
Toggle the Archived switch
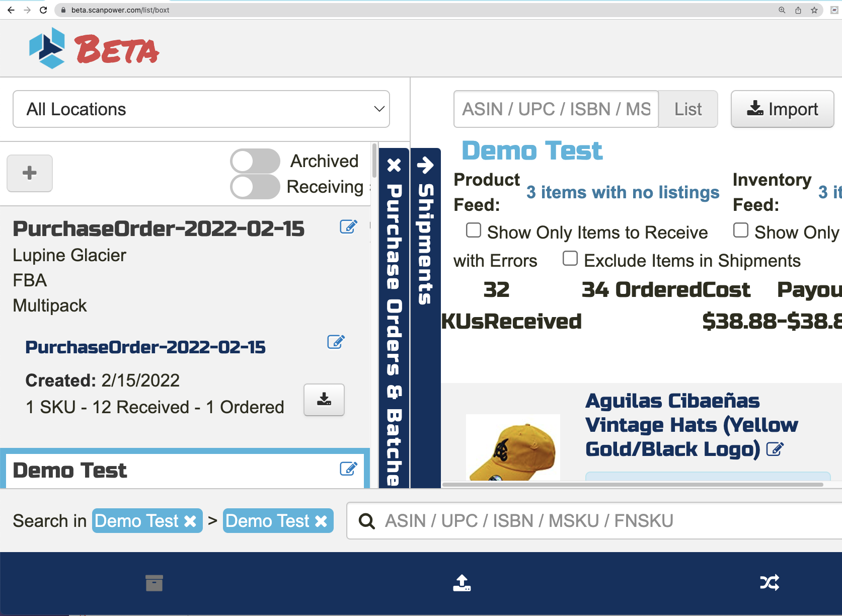point(255,161)
